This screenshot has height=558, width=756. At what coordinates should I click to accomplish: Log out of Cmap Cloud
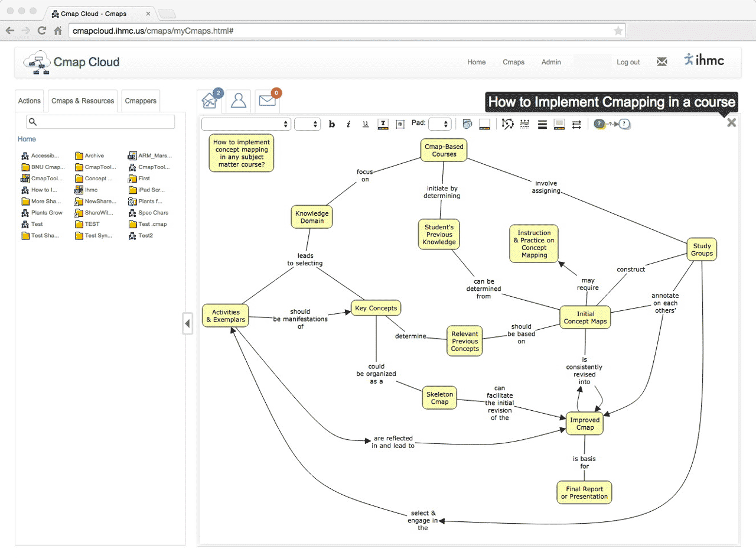(628, 62)
